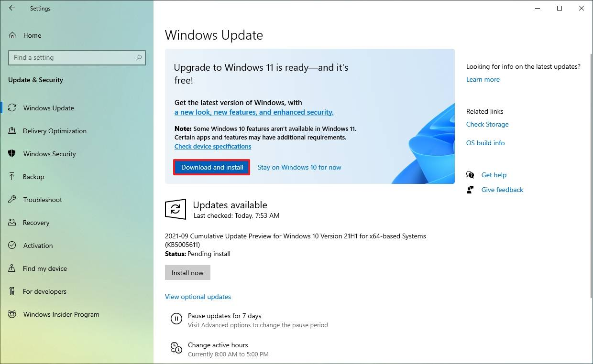Choose Stay on Windows 10 for now

coord(299,167)
